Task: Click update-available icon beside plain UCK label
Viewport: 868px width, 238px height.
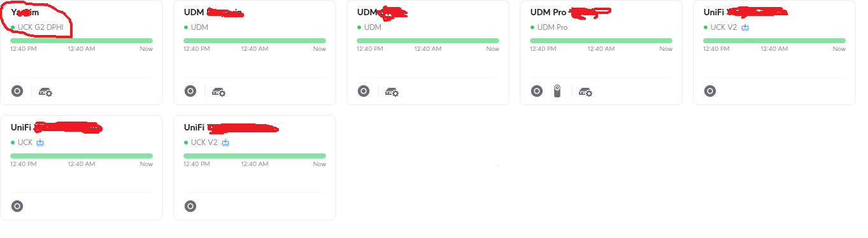Action: [39, 143]
